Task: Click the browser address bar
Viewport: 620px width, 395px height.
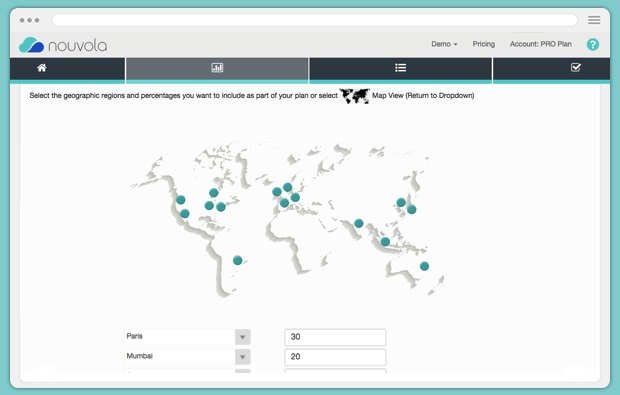Action: pyautogui.click(x=315, y=20)
